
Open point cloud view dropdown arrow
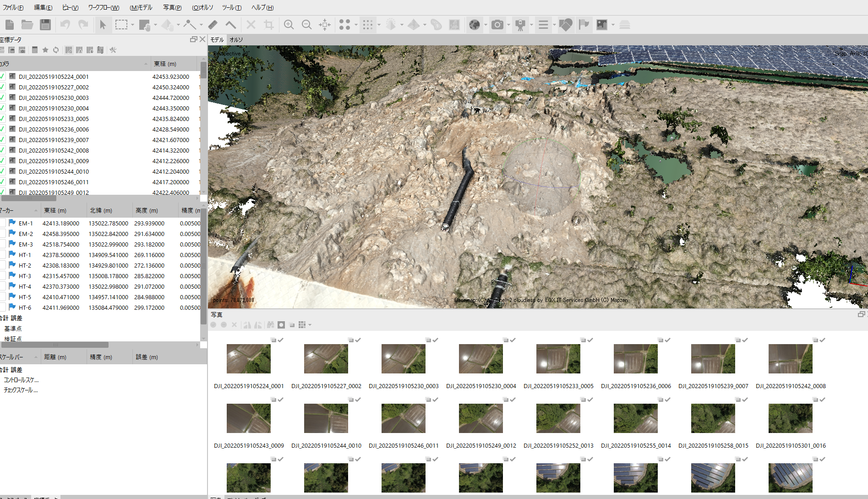pyautogui.click(x=379, y=25)
